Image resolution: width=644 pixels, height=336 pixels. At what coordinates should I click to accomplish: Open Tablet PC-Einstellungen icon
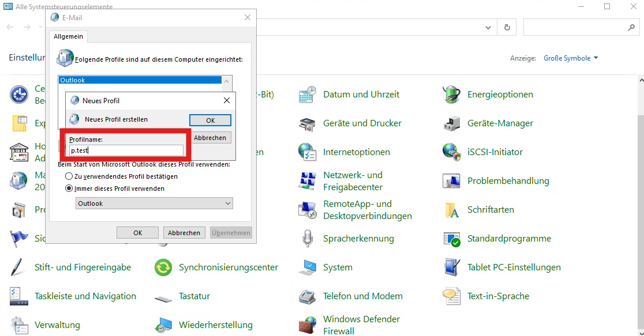pyautogui.click(x=451, y=267)
